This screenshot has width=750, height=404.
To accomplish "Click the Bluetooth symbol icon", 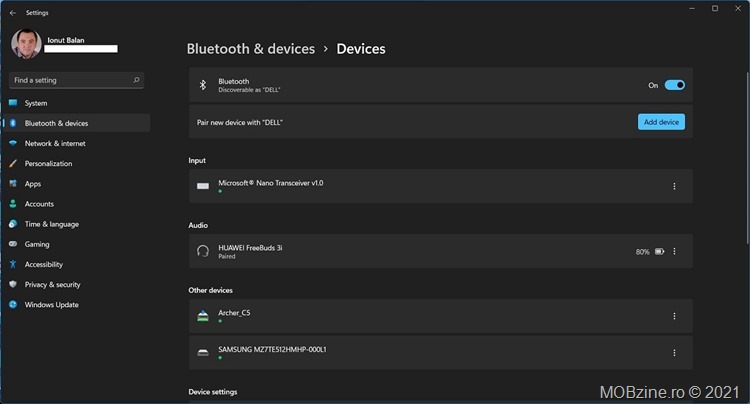I will (x=203, y=85).
